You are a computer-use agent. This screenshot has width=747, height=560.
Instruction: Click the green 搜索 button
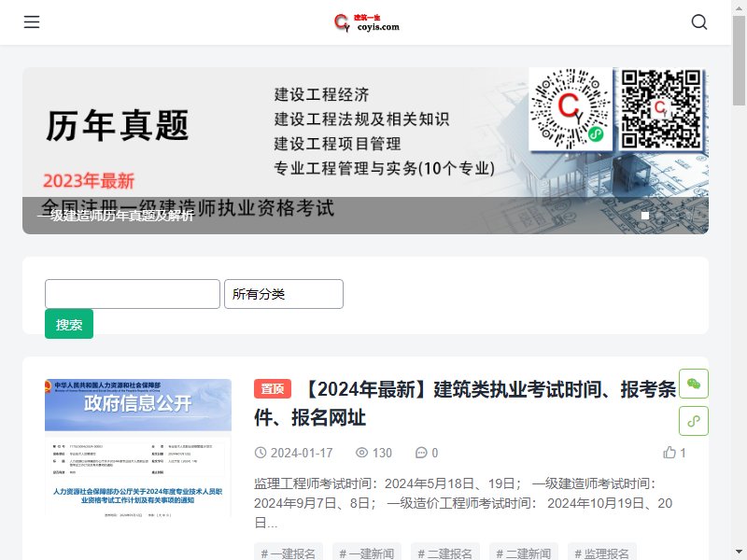(x=69, y=324)
